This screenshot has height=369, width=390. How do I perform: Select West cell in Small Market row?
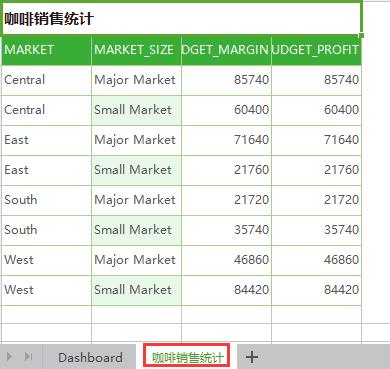click(47, 290)
